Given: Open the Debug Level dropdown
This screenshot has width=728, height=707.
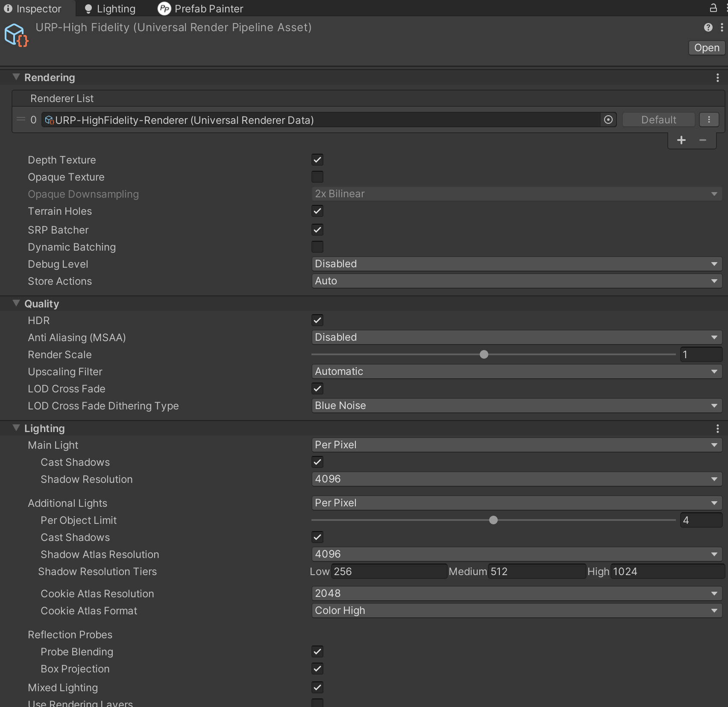Looking at the screenshot, I should click(517, 264).
